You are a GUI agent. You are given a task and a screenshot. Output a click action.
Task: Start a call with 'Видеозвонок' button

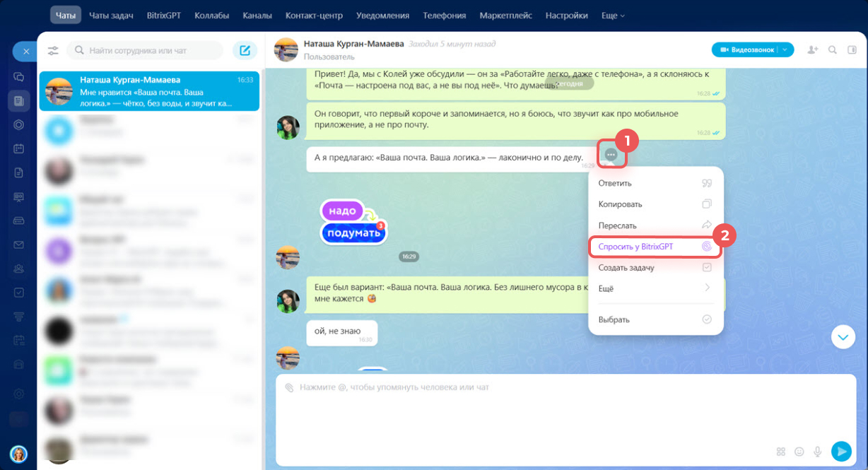(745, 49)
